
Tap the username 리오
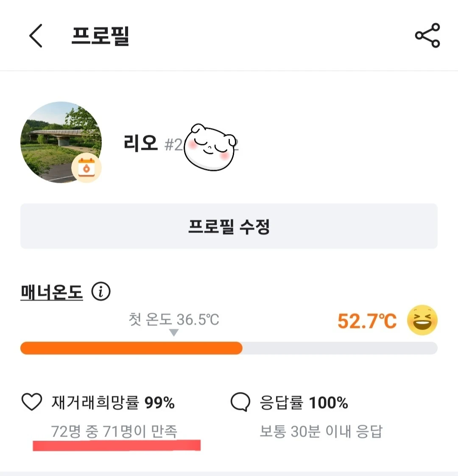(141, 143)
